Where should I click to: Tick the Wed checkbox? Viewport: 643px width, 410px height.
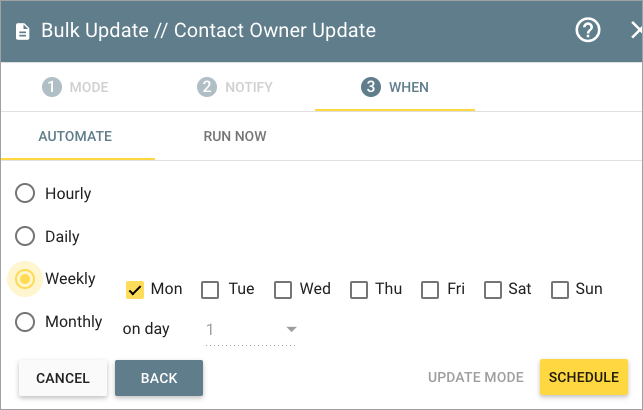[283, 290]
